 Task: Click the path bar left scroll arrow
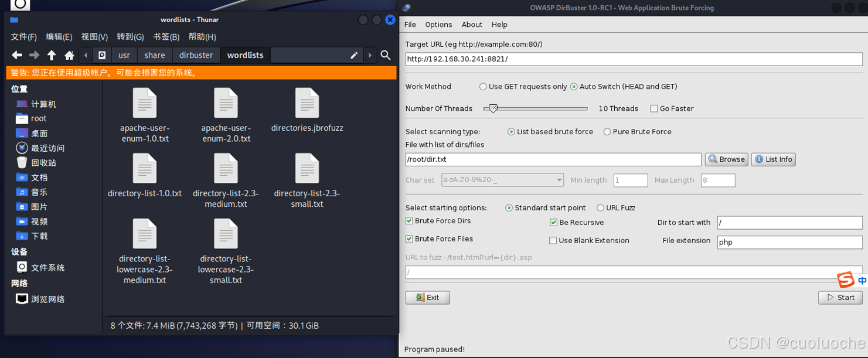[x=86, y=55]
